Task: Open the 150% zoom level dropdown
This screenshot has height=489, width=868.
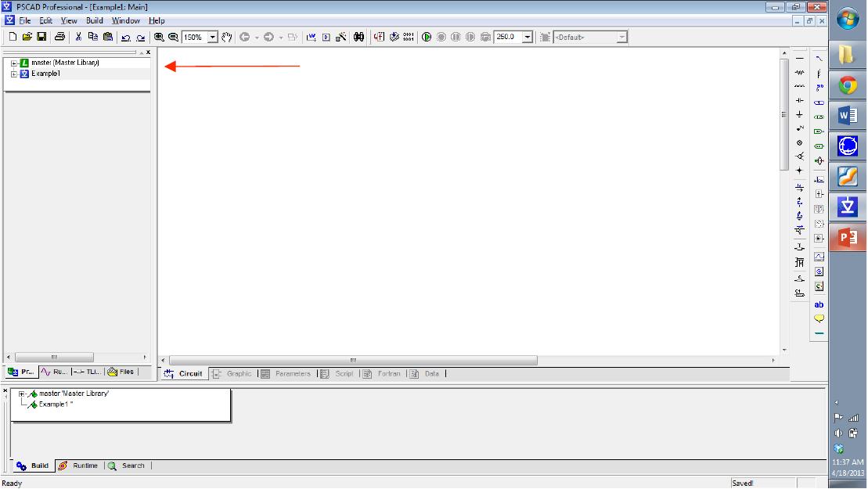Action: point(211,37)
